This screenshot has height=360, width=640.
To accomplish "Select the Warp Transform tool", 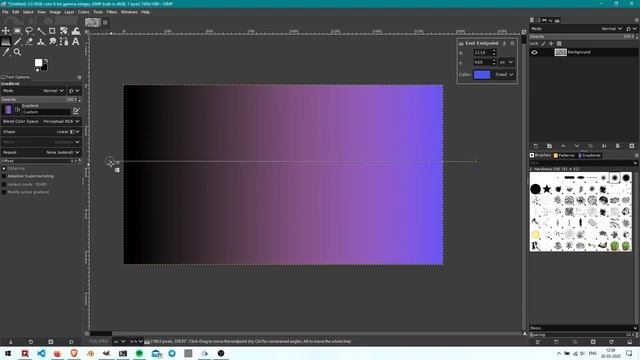I will [x=76, y=31].
